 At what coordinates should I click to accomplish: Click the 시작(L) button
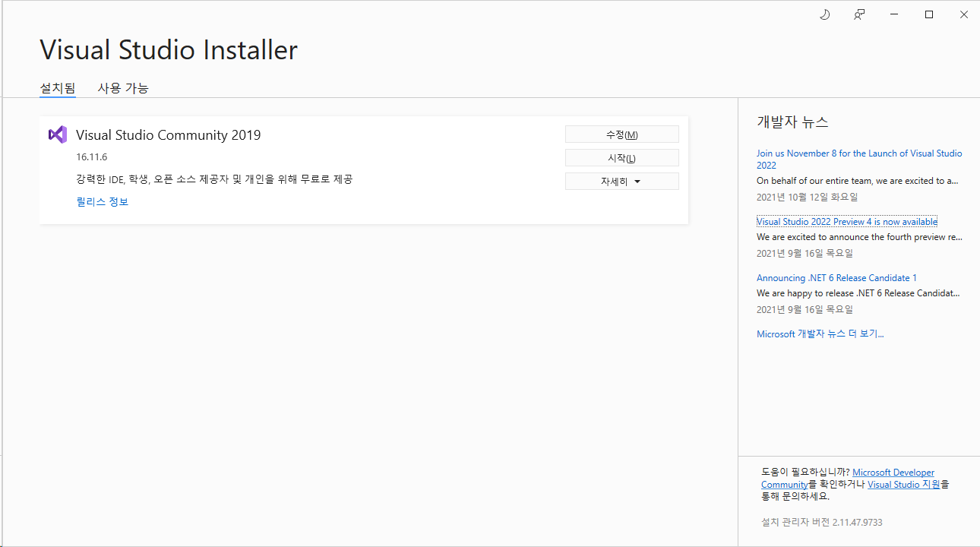pos(622,158)
